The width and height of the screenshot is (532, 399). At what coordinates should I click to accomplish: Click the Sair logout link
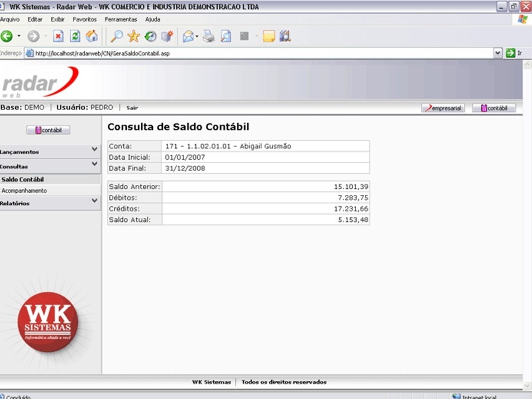[x=132, y=108]
